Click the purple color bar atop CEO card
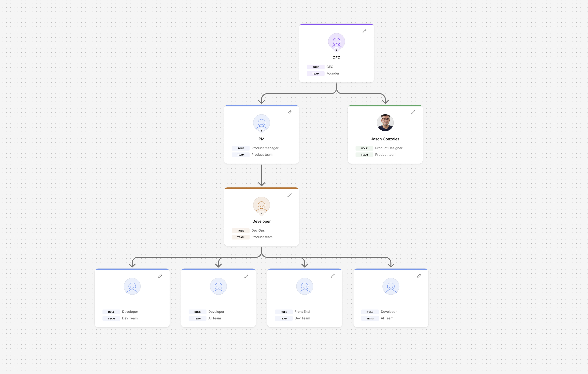Viewport: 588px width, 374px height. pyautogui.click(x=336, y=24)
